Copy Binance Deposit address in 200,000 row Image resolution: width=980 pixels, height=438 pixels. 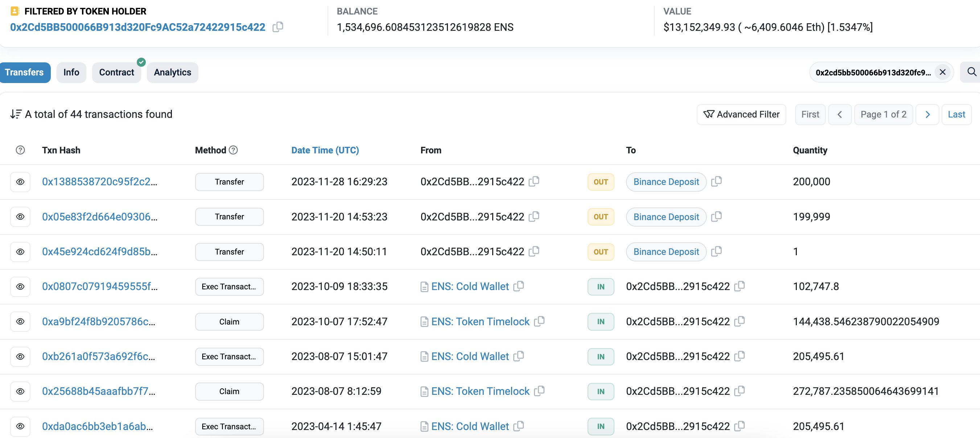pyautogui.click(x=717, y=181)
